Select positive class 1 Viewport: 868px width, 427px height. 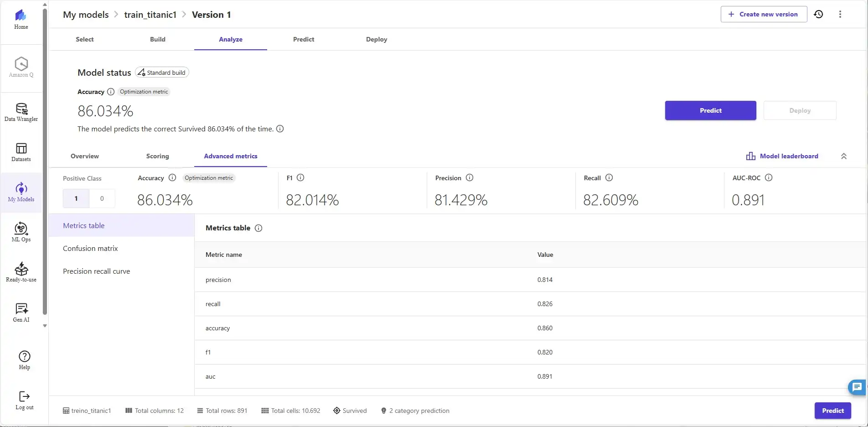coord(76,198)
